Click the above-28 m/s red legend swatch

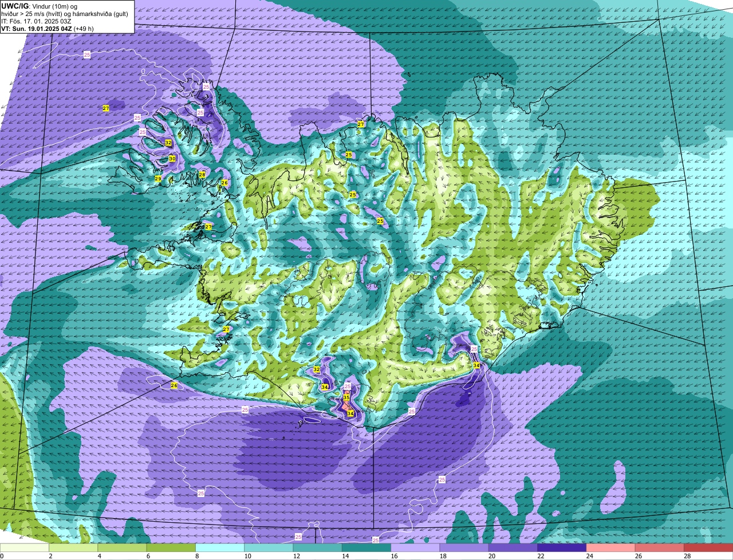[x=708, y=547]
